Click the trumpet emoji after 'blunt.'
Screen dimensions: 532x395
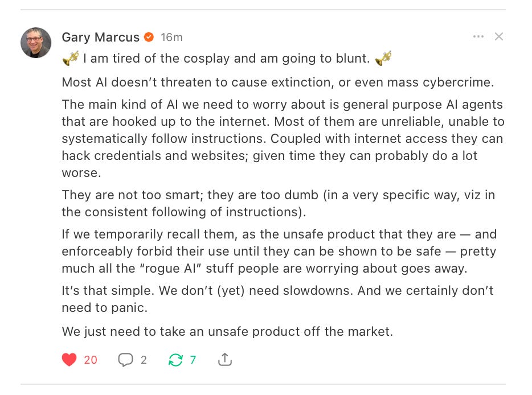pyautogui.click(x=383, y=58)
